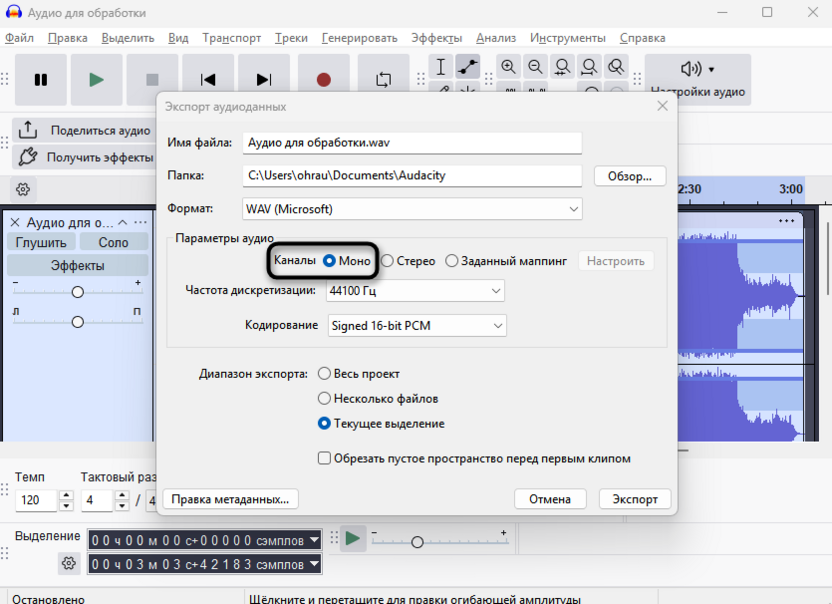Viewport: 832px width, 604px height.
Task: Click the Play-at-speed green button
Action: pyautogui.click(x=353, y=539)
